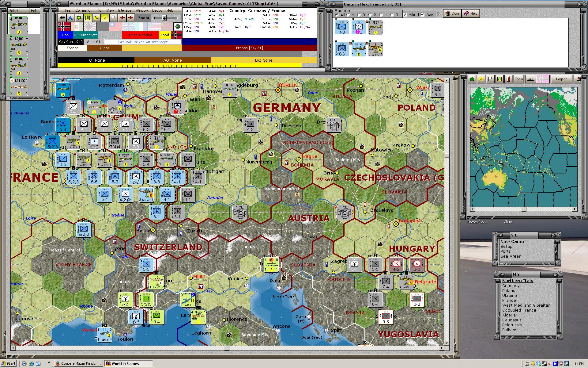The image size is (588, 368).
Task: Select section 1 radio button
Action: tap(381, 15)
